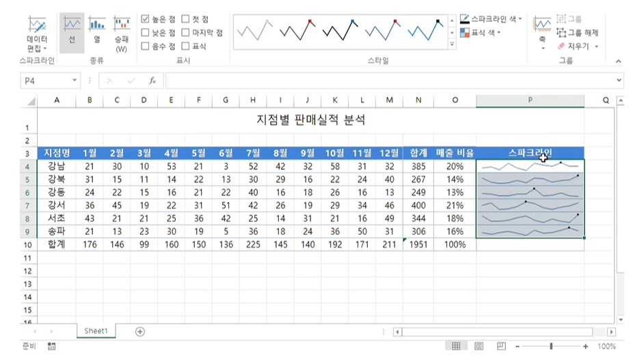
Task: Expand the Name Box dropdown arrow
Action: click(75, 81)
